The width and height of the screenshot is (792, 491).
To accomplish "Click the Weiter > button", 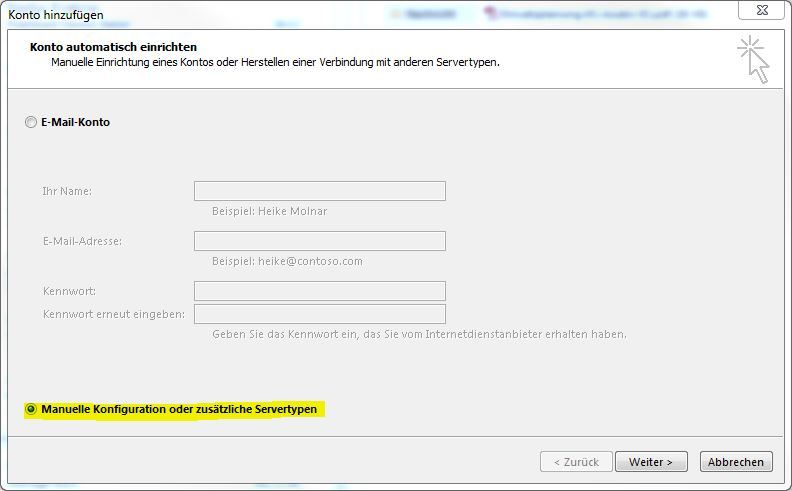I will [651, 462].
